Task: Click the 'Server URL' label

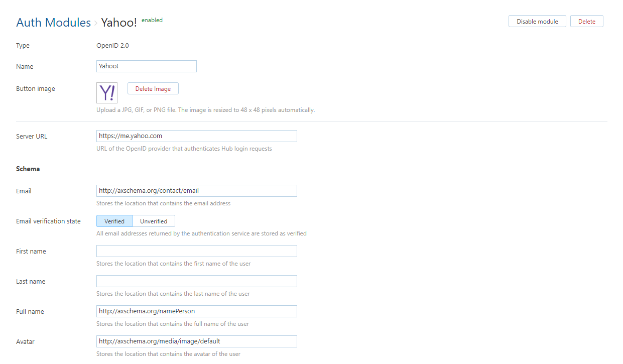Action: click(x=32, y=136)
